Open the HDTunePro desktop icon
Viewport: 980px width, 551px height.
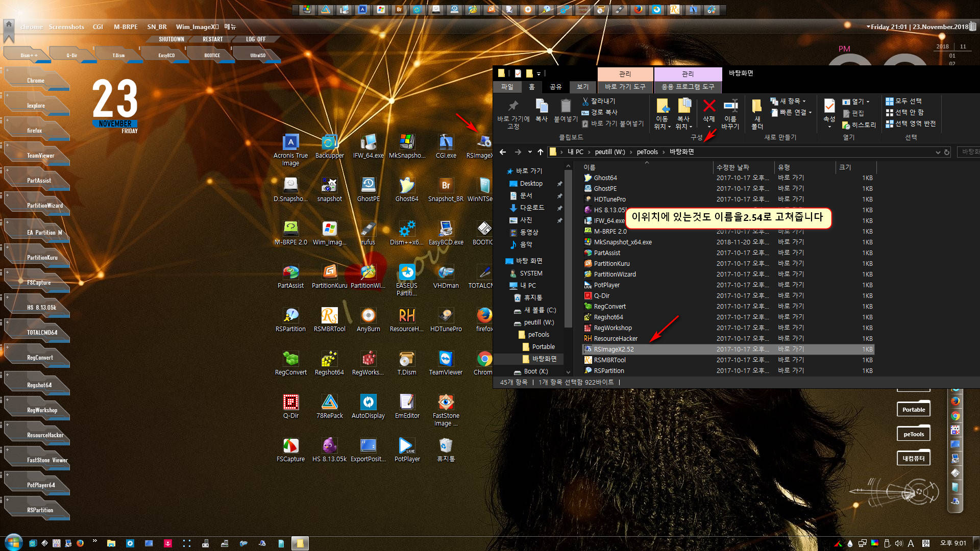pos(446,320)
